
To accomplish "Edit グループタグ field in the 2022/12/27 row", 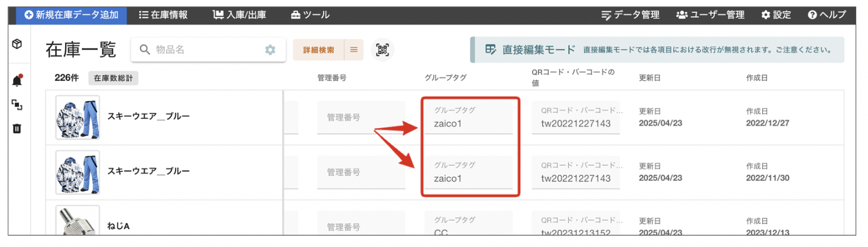I will 468,117.
